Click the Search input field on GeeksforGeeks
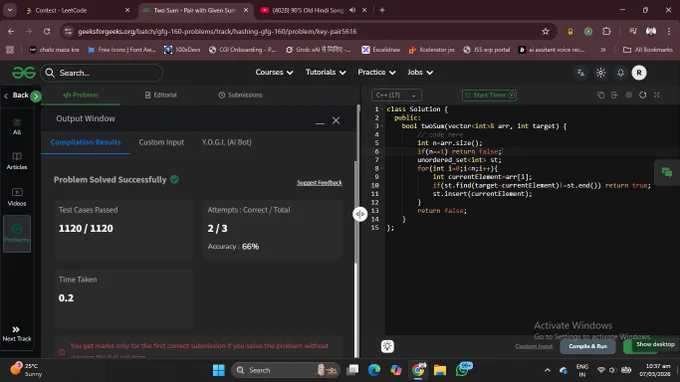The width and height of the screenshot is (680, 382). pos(102,73)
